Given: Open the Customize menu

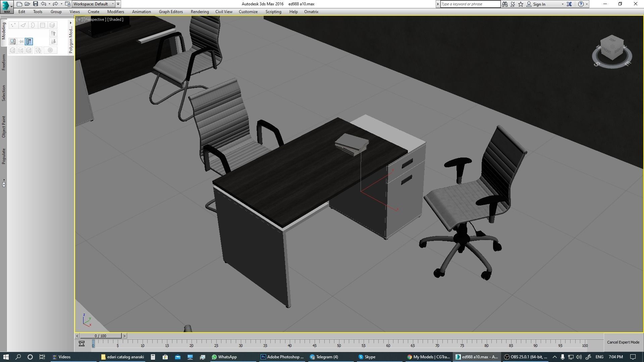Looking at the screenshot, I should (248, 12).
